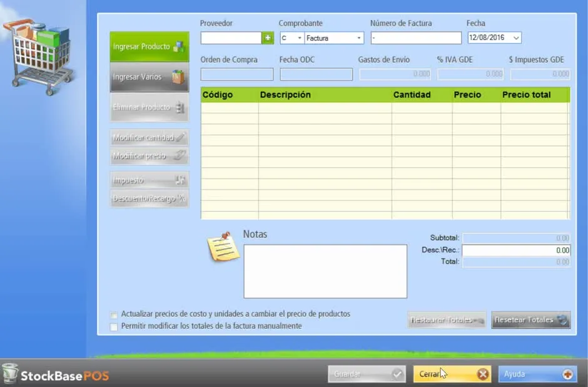588x387 pixels.
Task: Click the Desc.\Rec. amount field
Action: [516, 250]
